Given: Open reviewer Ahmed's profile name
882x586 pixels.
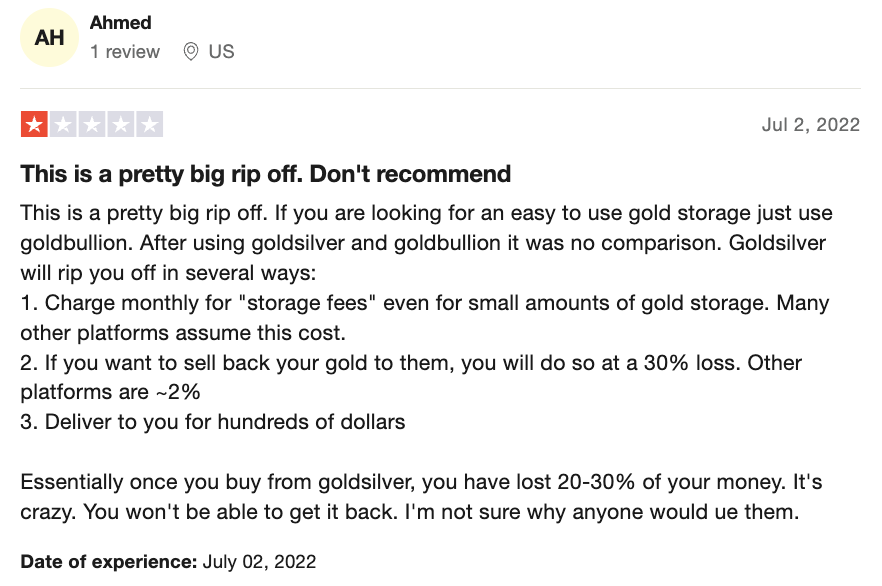Looking at the screenshot, I should coord(121,22).
